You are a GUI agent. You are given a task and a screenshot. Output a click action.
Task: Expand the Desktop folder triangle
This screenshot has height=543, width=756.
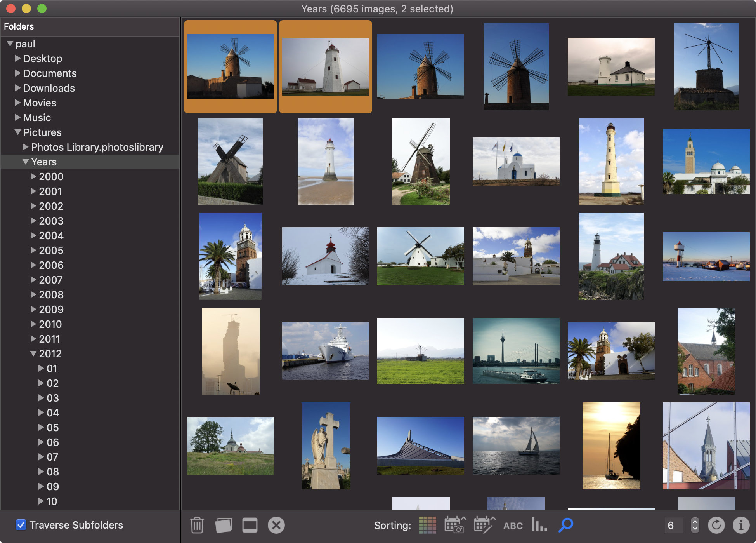pyautogui.click(x=17, y=58)
